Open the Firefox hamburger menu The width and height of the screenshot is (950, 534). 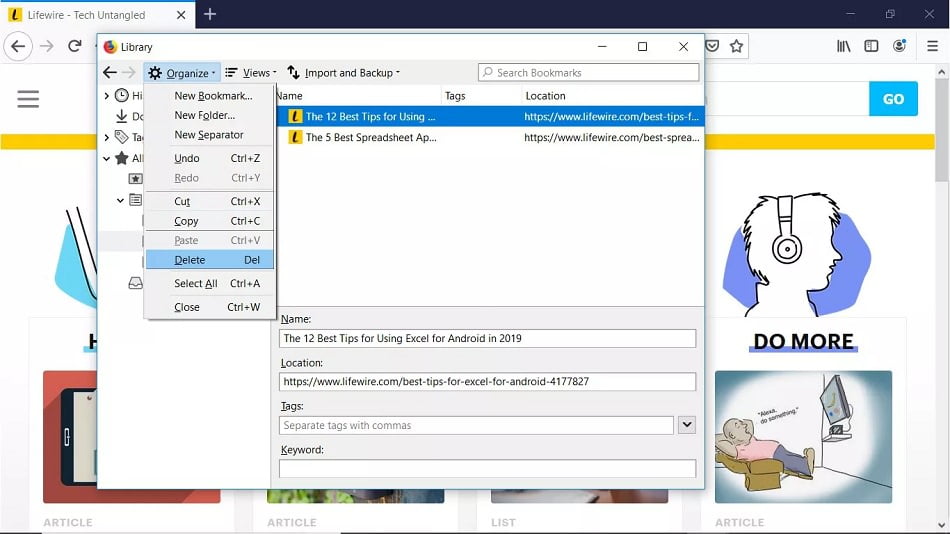pyautogui.click(x=932, y=46)
